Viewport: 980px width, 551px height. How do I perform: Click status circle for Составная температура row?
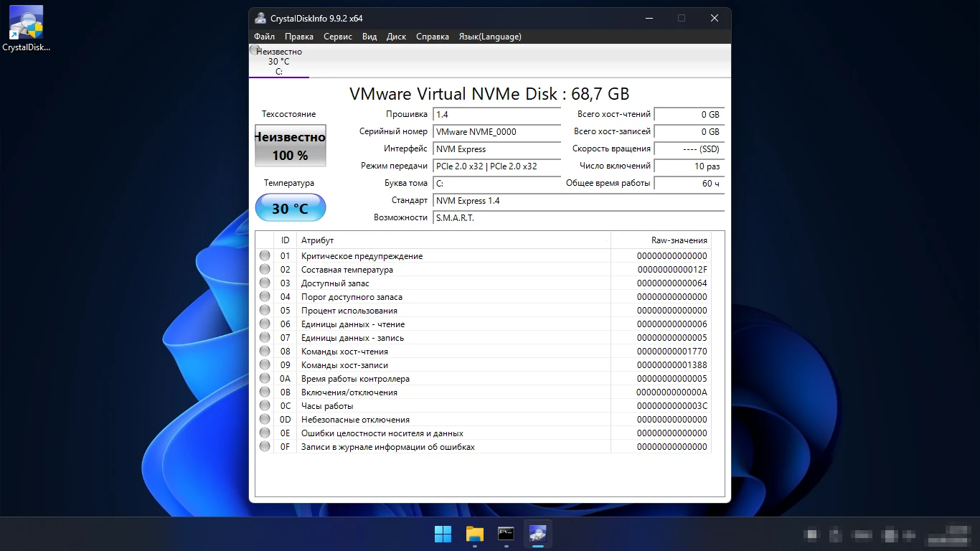(x=265, y=270)
